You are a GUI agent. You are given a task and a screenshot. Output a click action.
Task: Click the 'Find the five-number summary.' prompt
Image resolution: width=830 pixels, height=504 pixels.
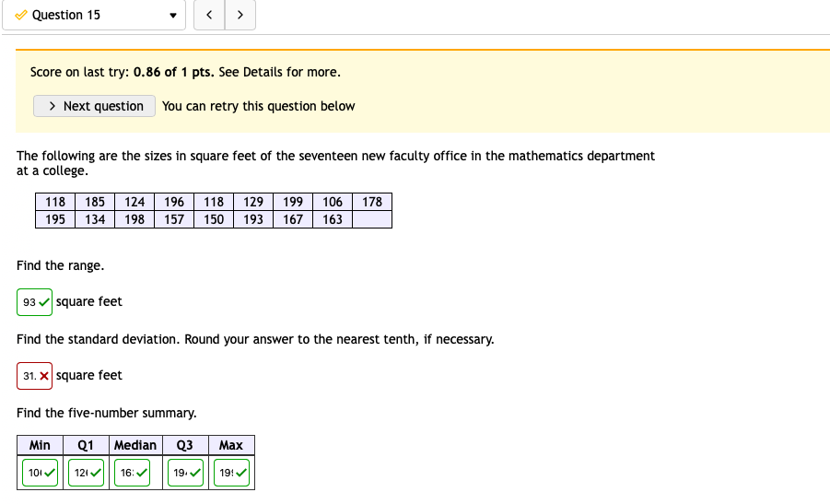pos(106,413)
